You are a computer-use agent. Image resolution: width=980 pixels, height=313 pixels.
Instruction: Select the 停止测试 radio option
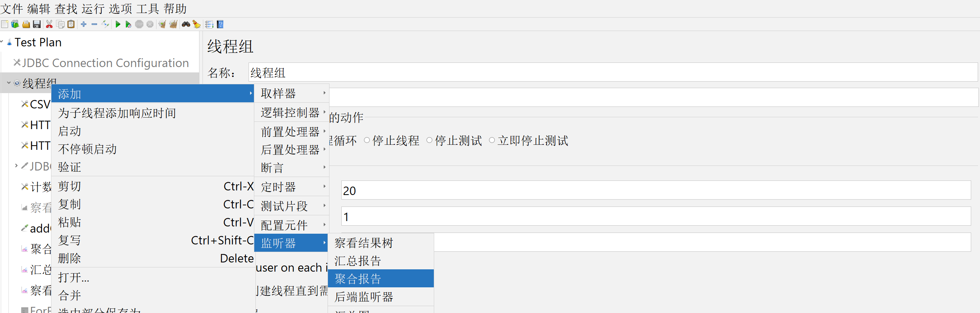tap(430, 140)
